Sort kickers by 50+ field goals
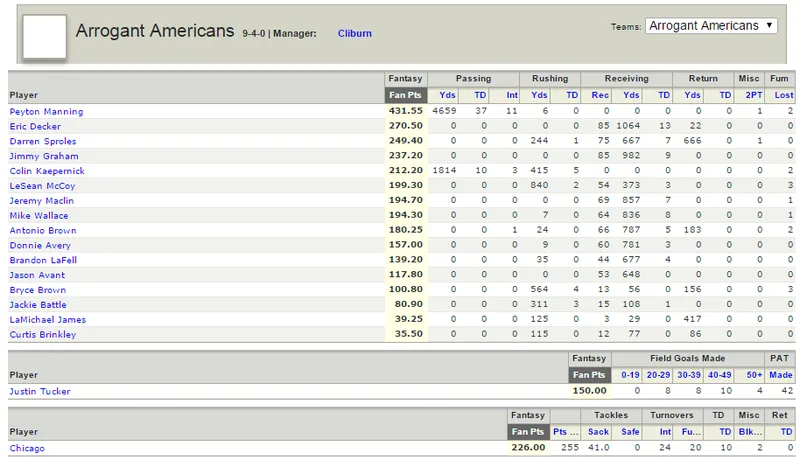The height and width of the screenshot is (460, 800). [x=754, y=375]
